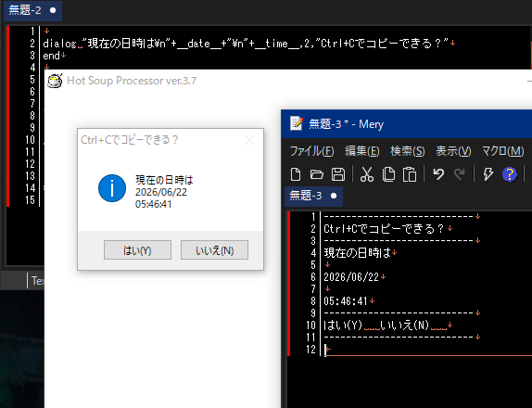Click line 4 現在の日時は in Mery editor
The image size is (532, 408).
click(x=357, y=253)
